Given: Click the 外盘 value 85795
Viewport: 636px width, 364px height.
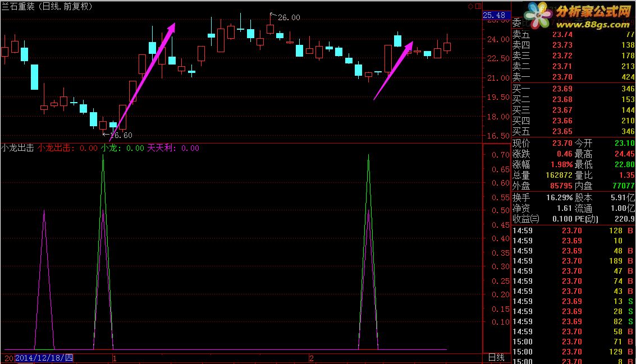Looking at the screenshot, I should click(x=561, y=186).
